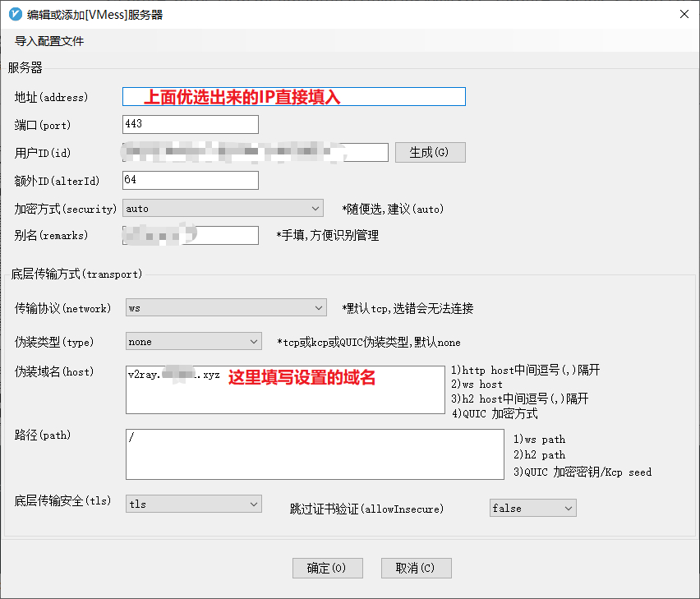Click the v2rayN app icon in title bar
This screenshot has height=599, width=700.
[14, 15]
